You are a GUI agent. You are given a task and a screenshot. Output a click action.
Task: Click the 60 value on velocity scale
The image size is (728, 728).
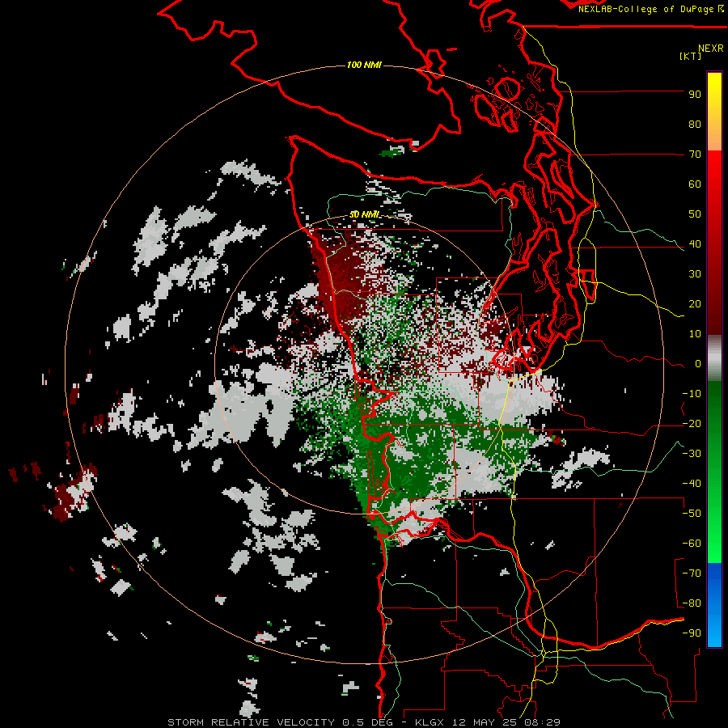695,184
